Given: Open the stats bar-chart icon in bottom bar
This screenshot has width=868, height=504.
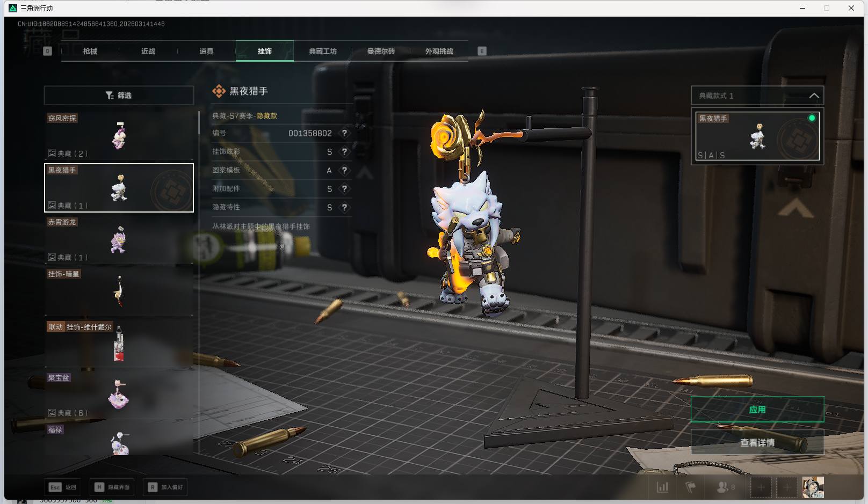Looking at the screenshot, I should (663, 487).
